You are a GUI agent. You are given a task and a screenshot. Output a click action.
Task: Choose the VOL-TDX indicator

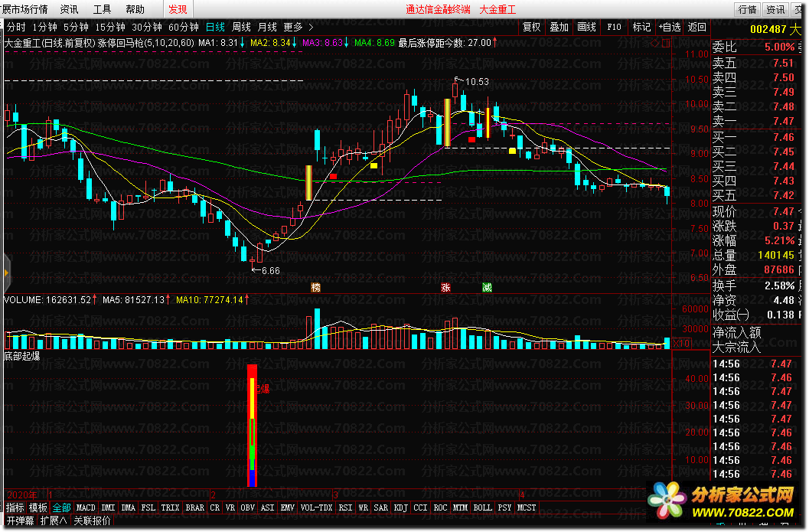click(x=316, y=508)
